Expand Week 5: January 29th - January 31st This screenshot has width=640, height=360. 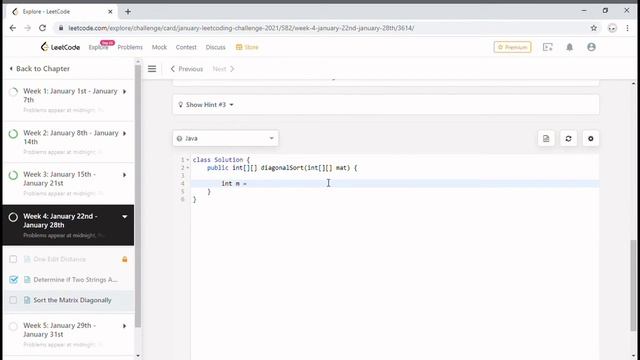[124, 326]
